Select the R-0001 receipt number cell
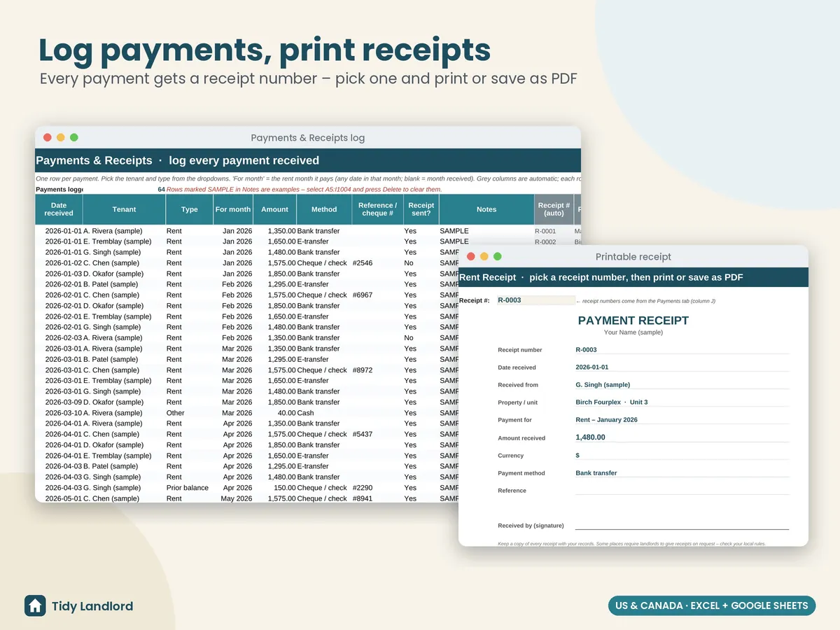This screenshot has width=840, height=630. point(553,231)
